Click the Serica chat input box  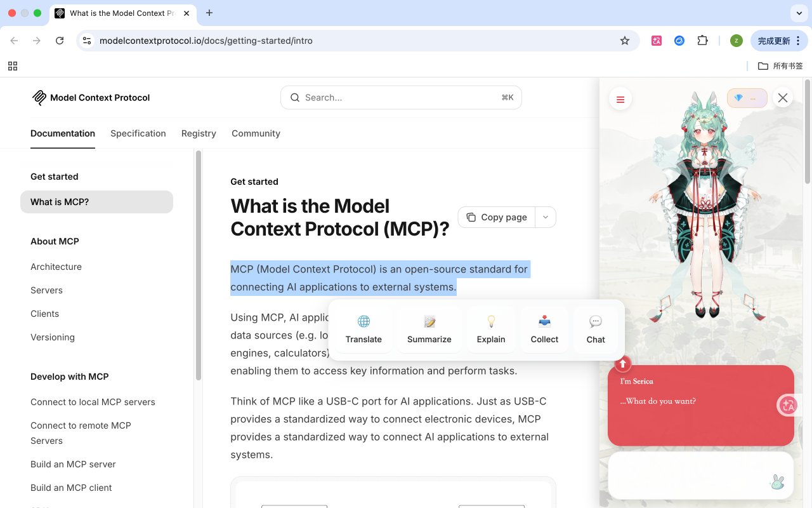pos(701,475)
